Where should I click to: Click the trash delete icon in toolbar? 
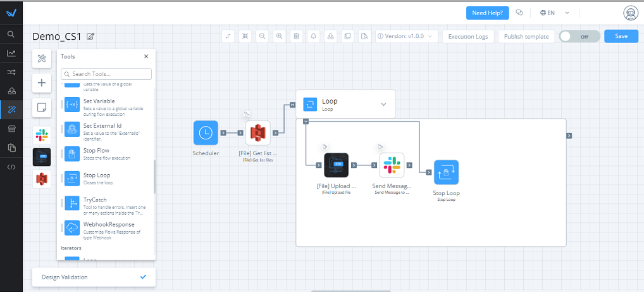(x=296, y=36)
